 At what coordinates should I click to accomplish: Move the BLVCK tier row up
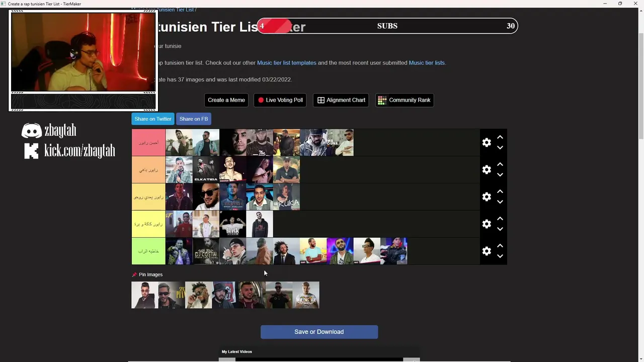click(500, 219)
